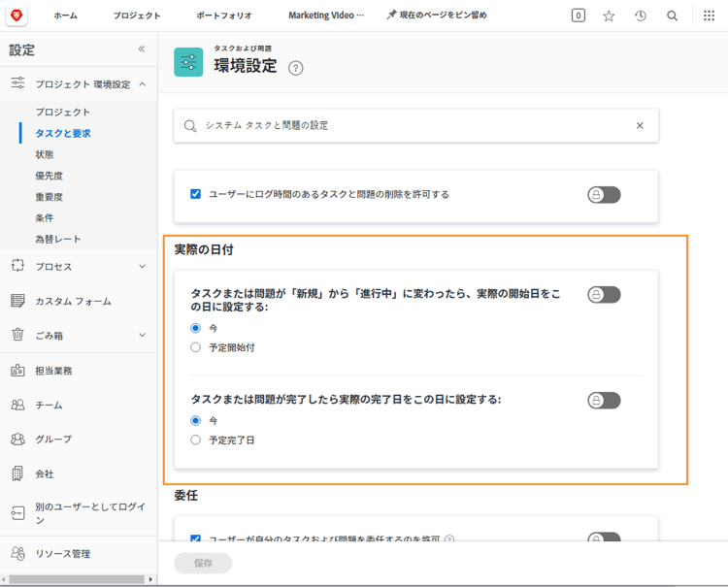The width and height of the screenshot is (728, 587).
Task: Open Marketing Video pinned tab
Action: (x=326, y=16)
